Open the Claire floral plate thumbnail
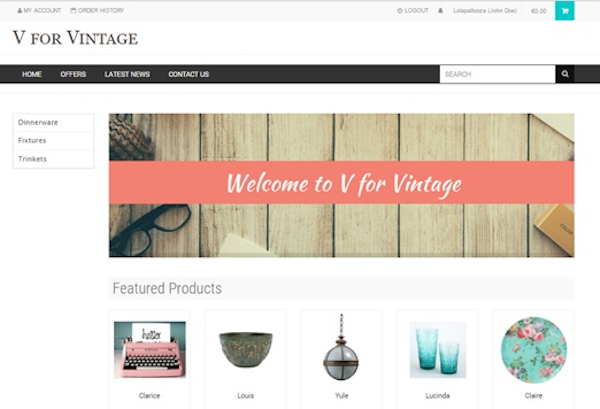This screenshot has width=600, height=409. pos(534,350)
